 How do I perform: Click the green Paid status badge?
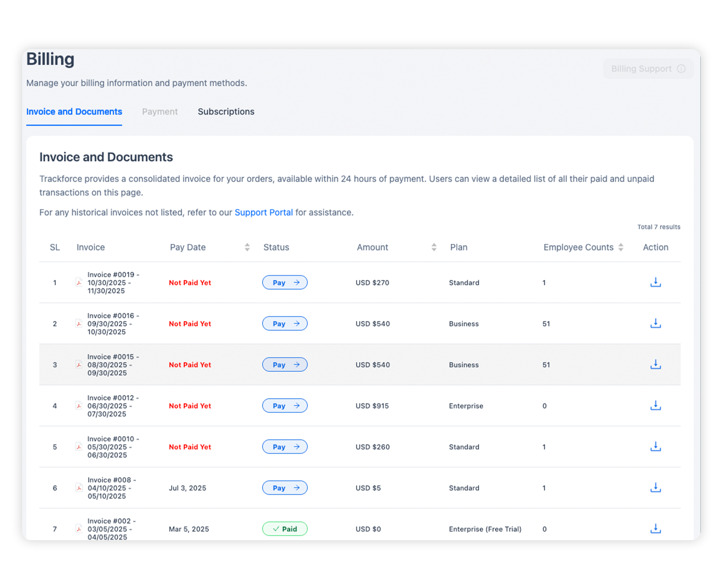tap(285, 529)
